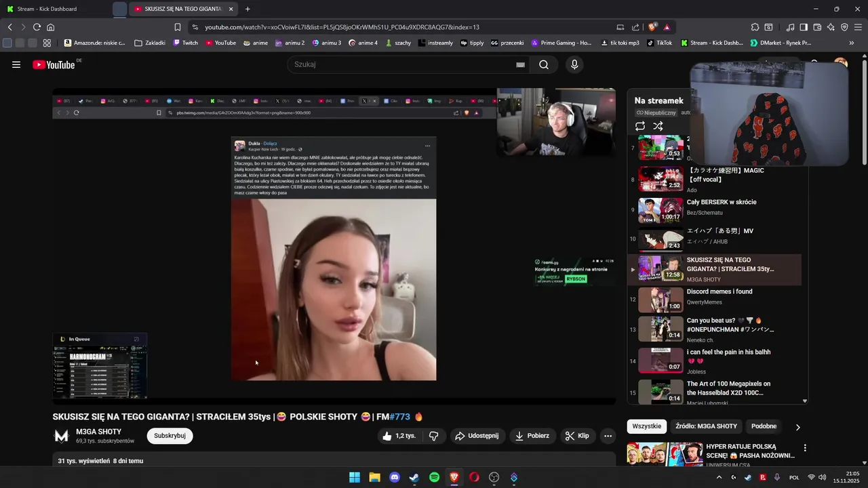Dislike the video
This screenshot has height=488, width=868.
433,436
